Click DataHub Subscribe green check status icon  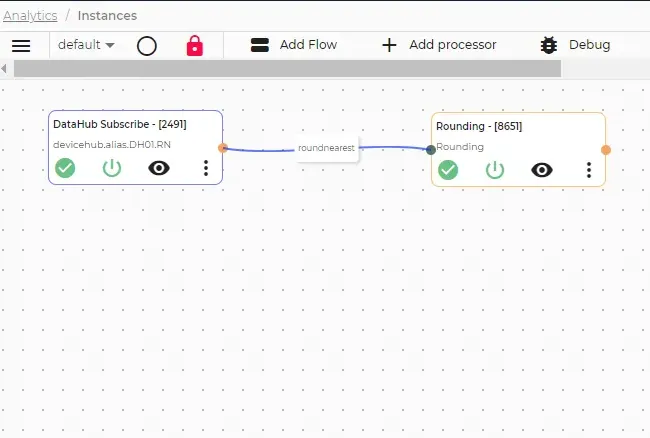[65, 168]
